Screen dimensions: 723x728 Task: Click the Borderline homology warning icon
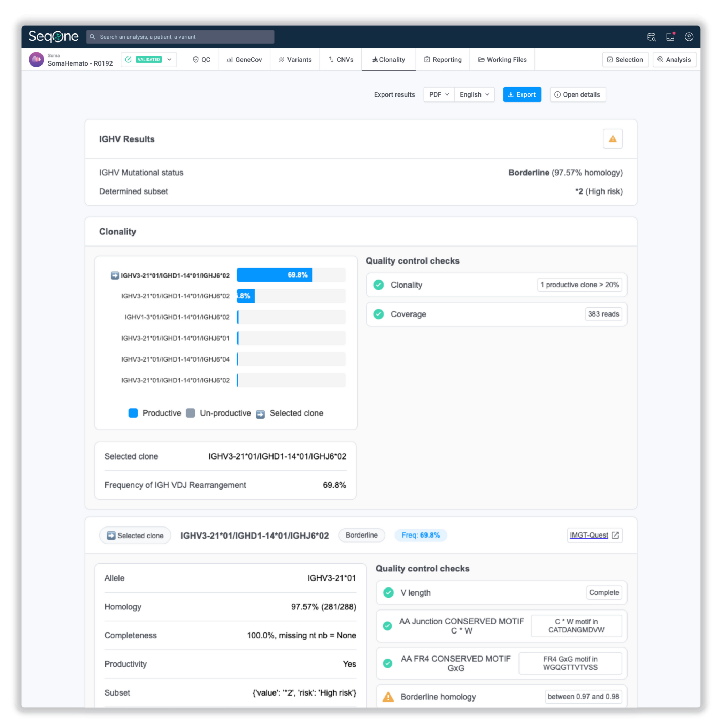[x=388, y=697]
